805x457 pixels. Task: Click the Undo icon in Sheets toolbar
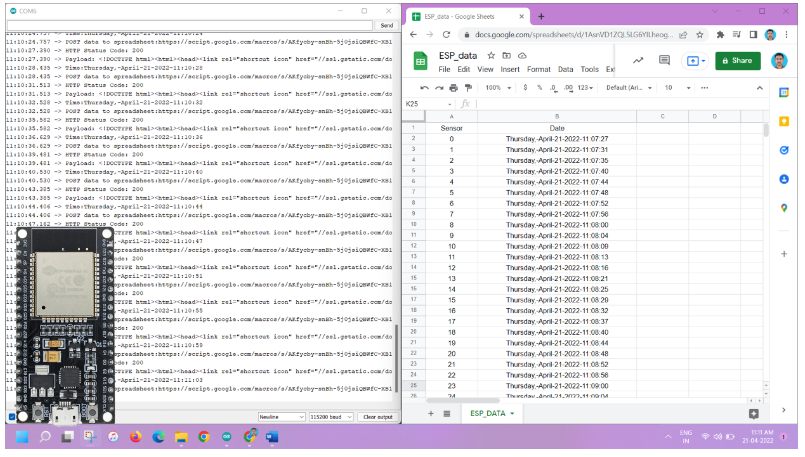[x=424, y=88]
